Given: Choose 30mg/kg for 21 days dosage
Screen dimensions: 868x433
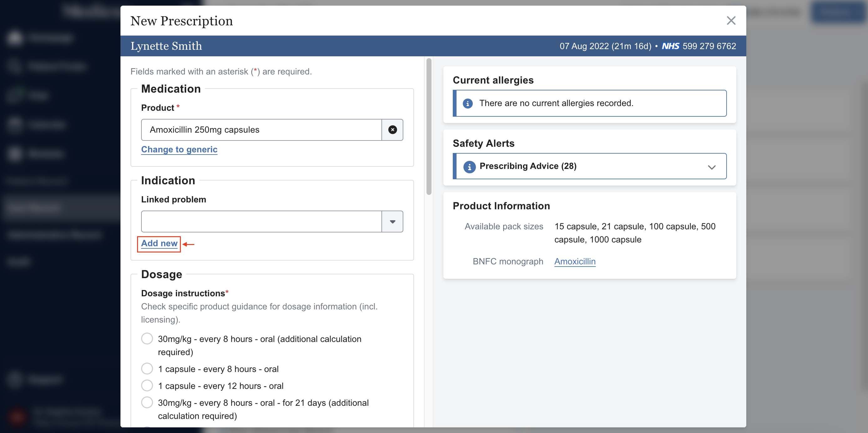Looking at the screenshot, I should (x=147, y=402).
